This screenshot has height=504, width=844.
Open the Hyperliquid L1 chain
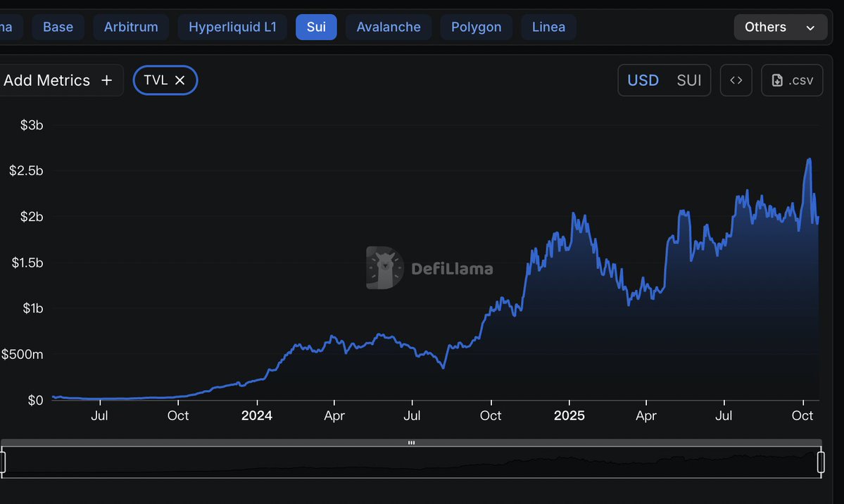coord(232,27)
